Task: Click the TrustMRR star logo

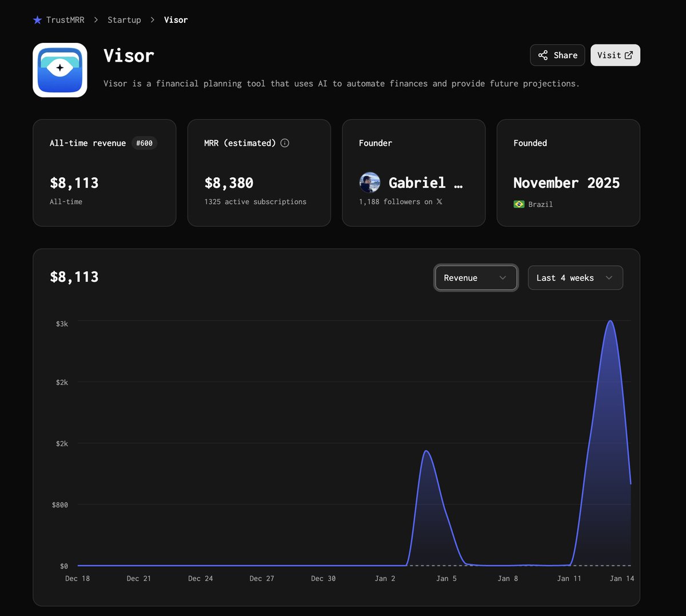Action: (38, 19)
